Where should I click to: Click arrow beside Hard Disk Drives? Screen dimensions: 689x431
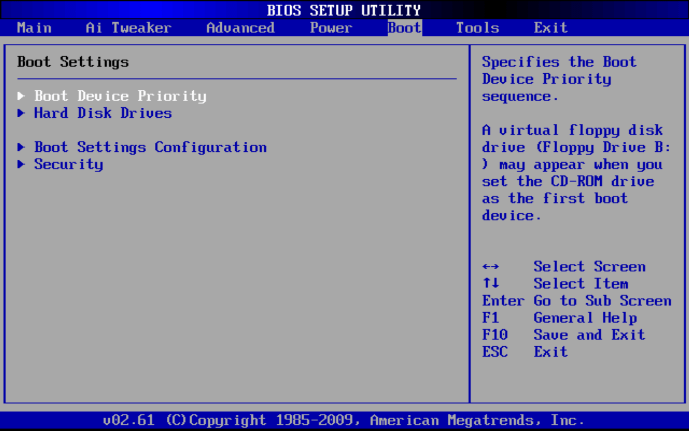pyautogui.click(x=21, y=113)
